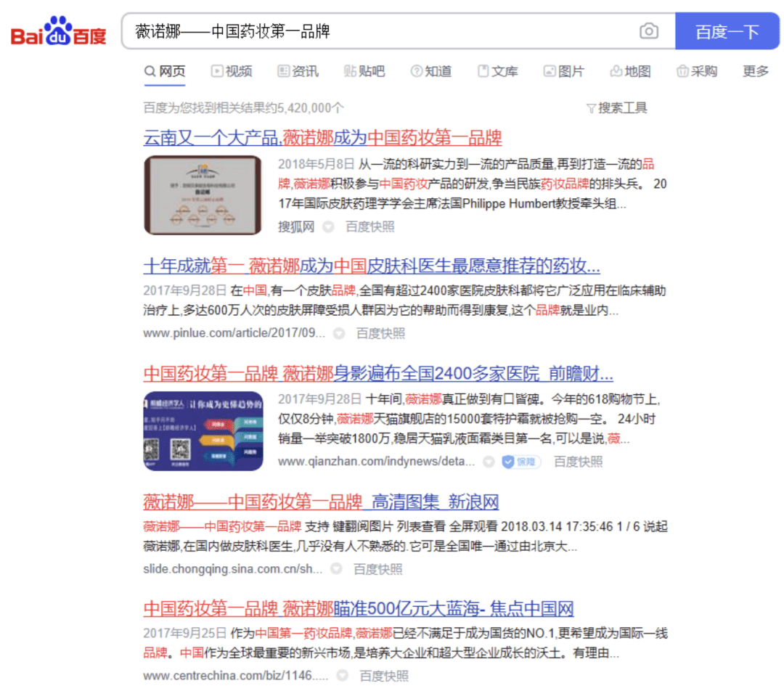Image resolution: width=784 pixels, height=691 pixels.
Task: Click www.pinlue.com article URL
Action: pyautogui.click(x=234, y=333)
